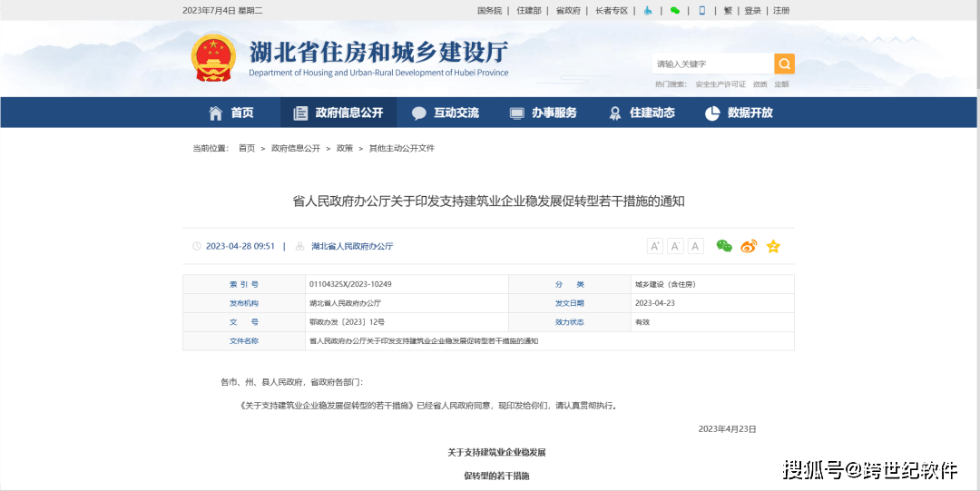Open the mobile phone version icon
Viewport: 980px width, 491px height.
701,11
